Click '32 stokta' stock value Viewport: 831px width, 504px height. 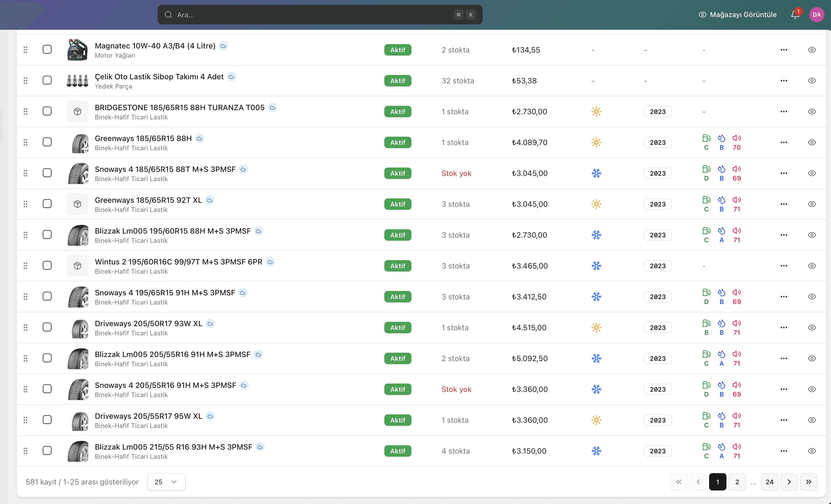pyautogui.click(x=458, y=81)
